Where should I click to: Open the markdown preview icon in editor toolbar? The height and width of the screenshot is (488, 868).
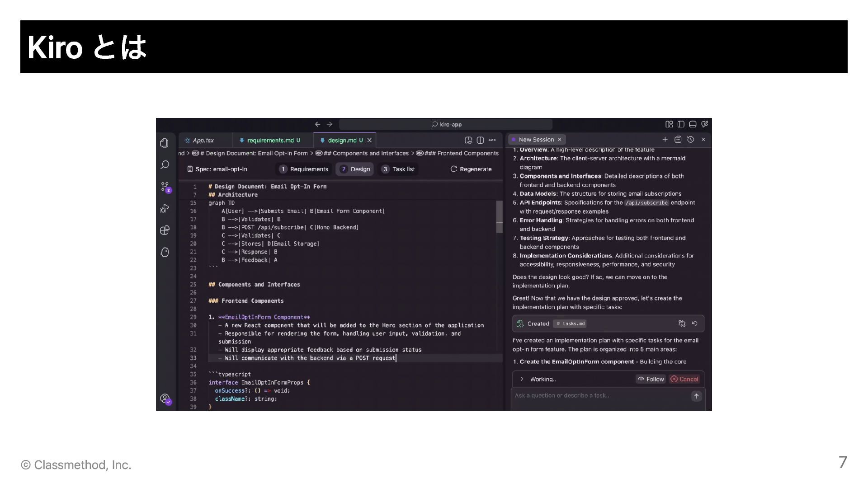point(468,141)
